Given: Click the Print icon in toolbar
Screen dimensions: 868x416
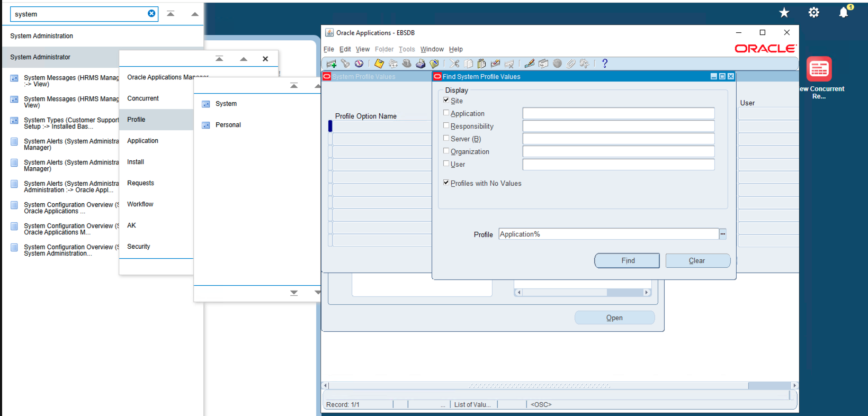Looking at the screenshot, I should (x=420, y=64).
